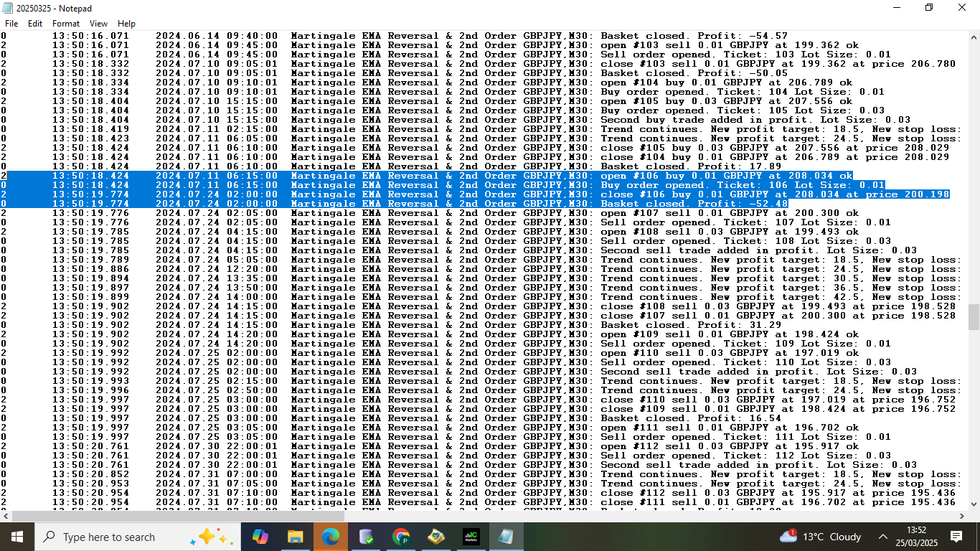Open the weather widget showing 13°C Cloudy
Viewport: 980px width, 551px height.
click(x=821, y=537)
